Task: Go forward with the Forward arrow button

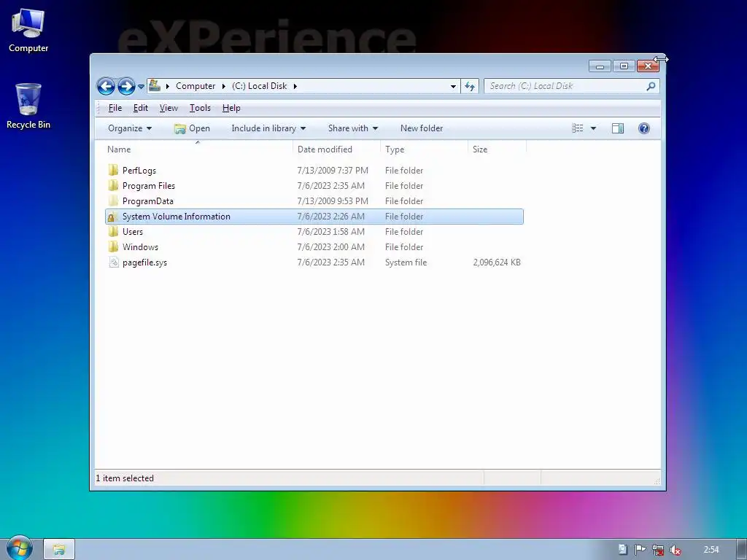Action: tap(126, 86)
